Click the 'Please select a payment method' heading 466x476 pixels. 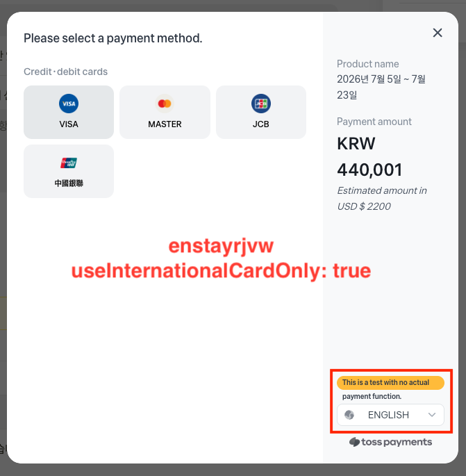(x=113, y=38)
